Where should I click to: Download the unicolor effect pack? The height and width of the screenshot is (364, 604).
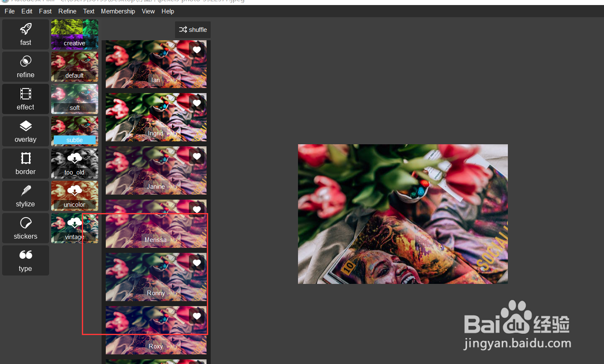(75, 196)
